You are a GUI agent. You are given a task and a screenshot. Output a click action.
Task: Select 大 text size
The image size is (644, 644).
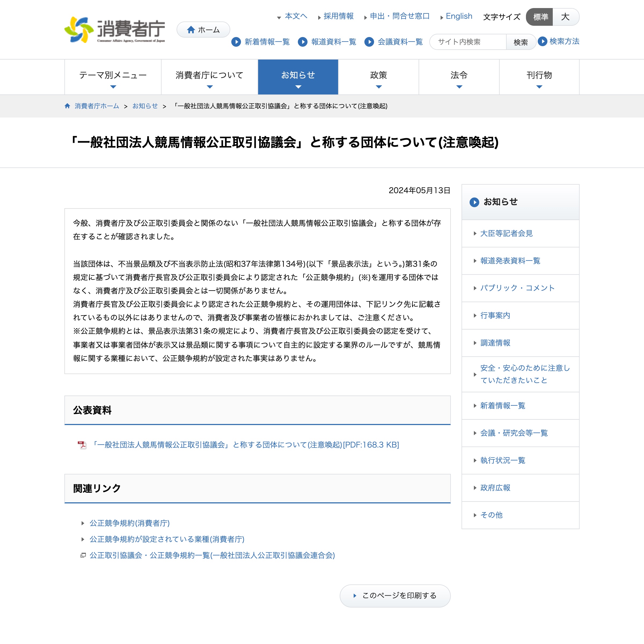(x=566, y=17)
